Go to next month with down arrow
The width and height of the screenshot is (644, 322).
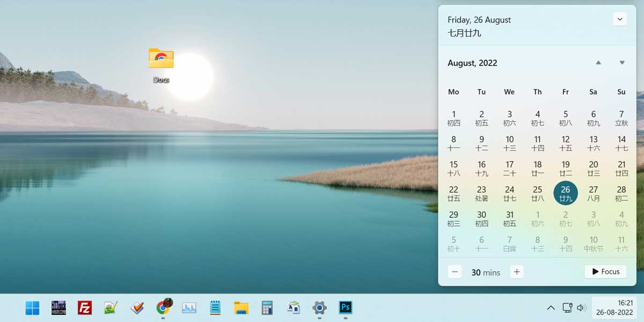coord(622,63)
